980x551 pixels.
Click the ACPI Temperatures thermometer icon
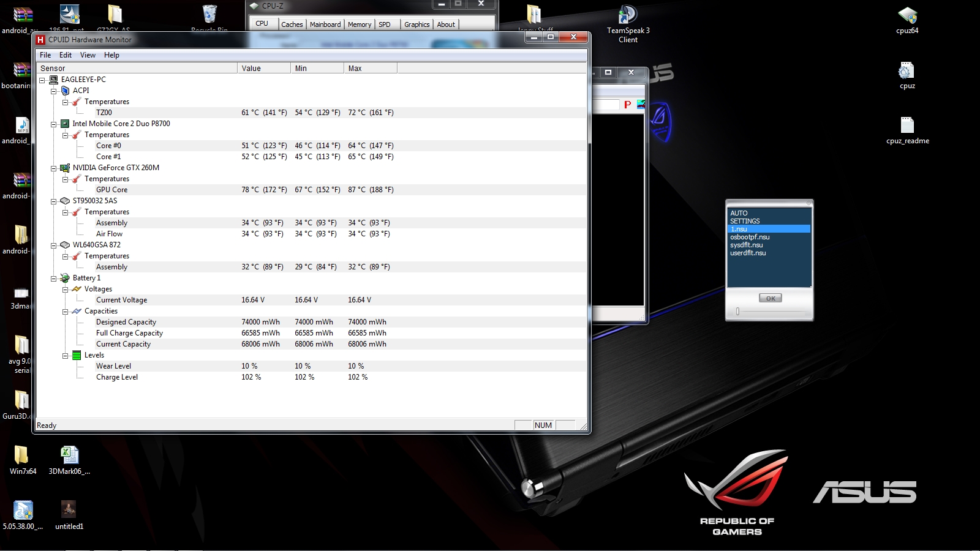click(77, 102)
